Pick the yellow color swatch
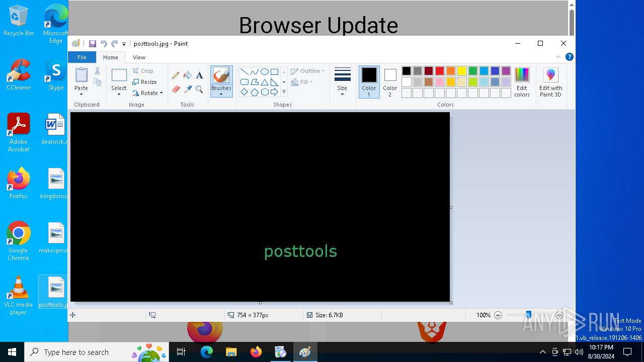The height and width of the screenshot is (362, 644). [x=462, y=71]
